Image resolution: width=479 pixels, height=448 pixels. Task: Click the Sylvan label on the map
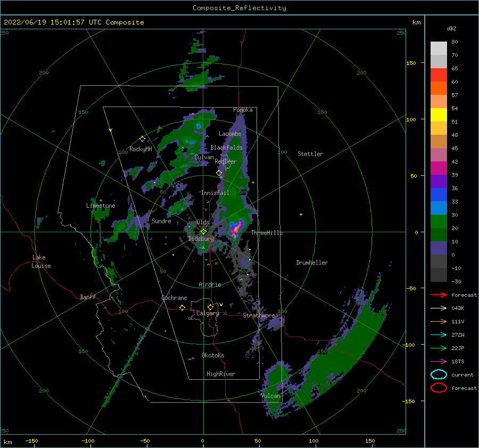point(204,157)
